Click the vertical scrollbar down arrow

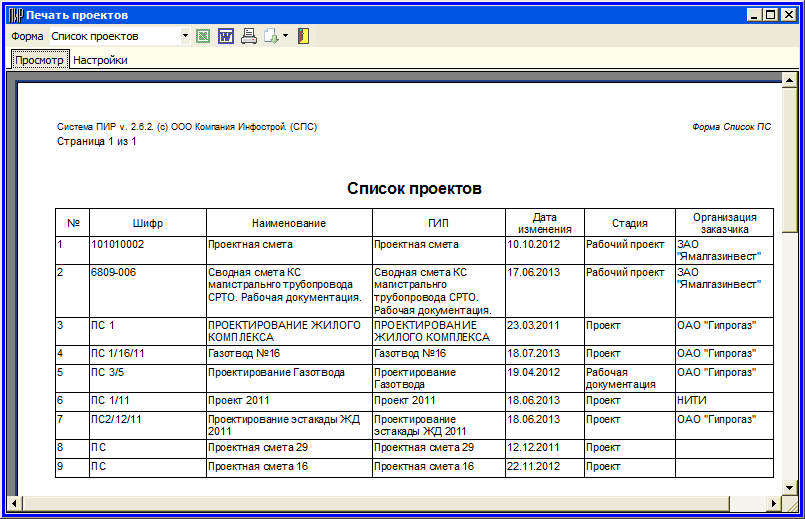coord(788,484)
